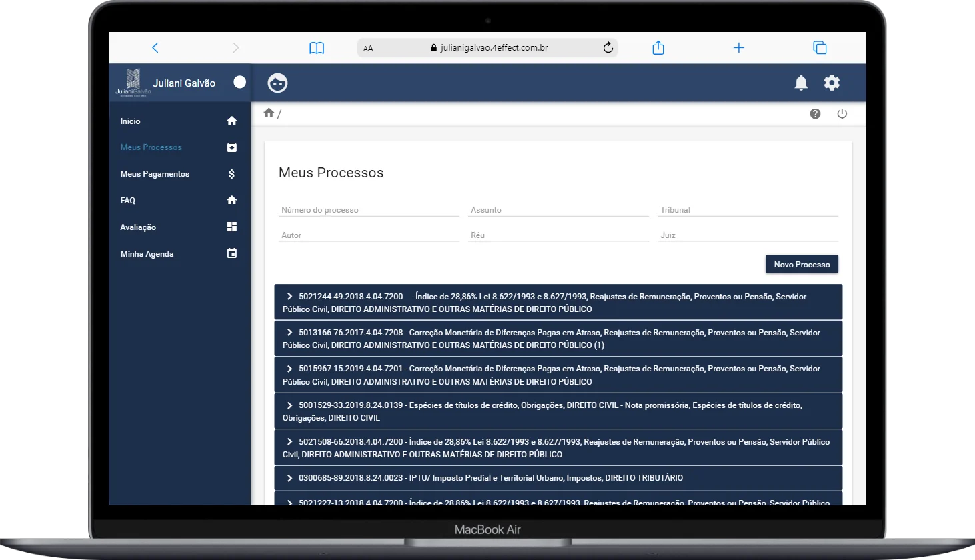Focus the Número do processo field
The height and width of the screenshot is (560, 975).
tap(369, 209)
